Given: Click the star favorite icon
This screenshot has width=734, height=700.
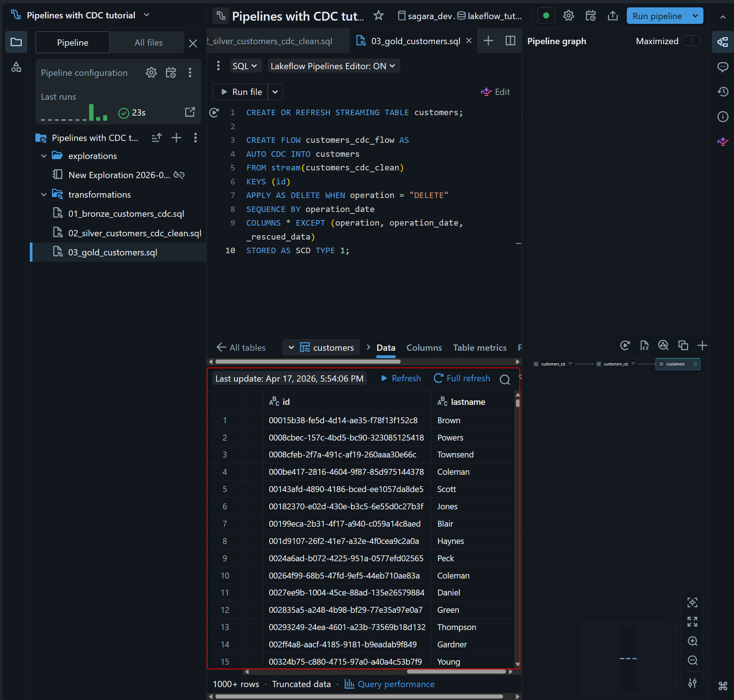Looking at the screenshot, I should pyautogui.click(x=378, y=16).
